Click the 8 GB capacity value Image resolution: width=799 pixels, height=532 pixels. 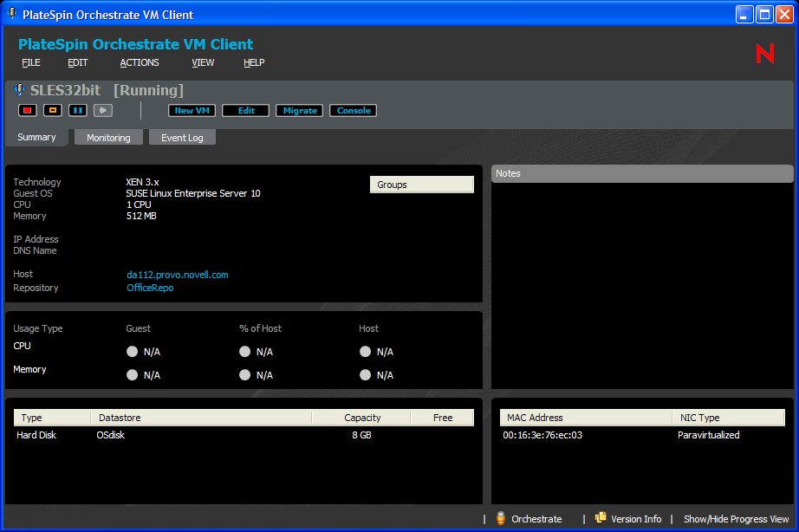pos(361,435)
